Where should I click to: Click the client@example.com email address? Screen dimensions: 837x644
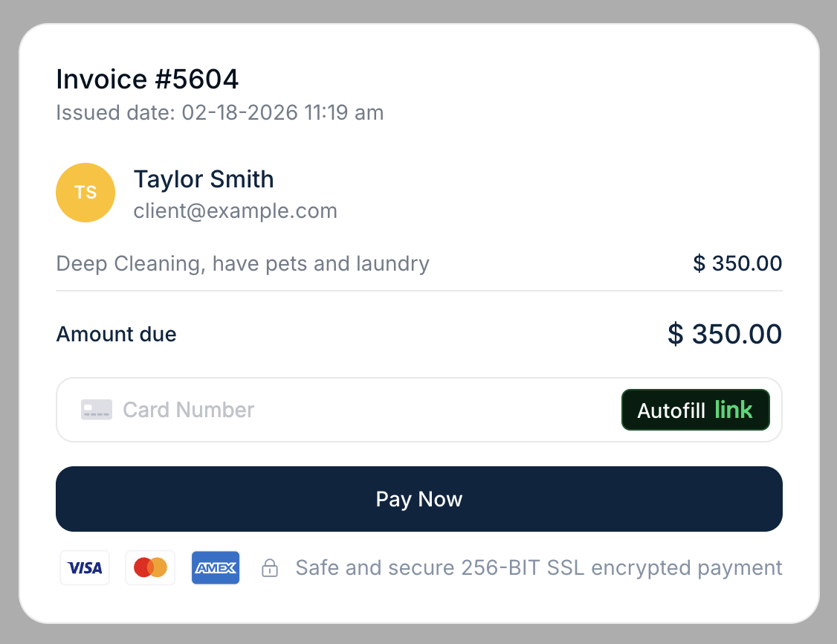[235, 211]
